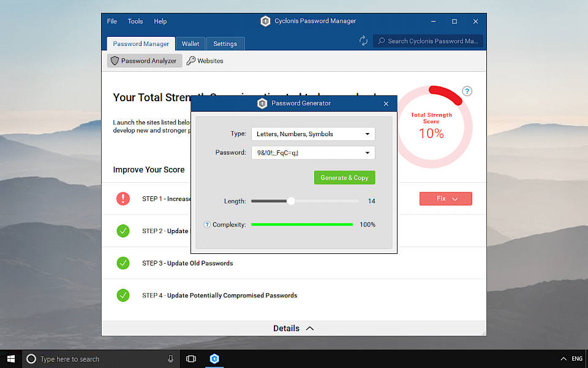This screenshot has height=368, width=588.
Task: Click the Cortana circle icon in taskbar
Action: (x=31, y=359)
